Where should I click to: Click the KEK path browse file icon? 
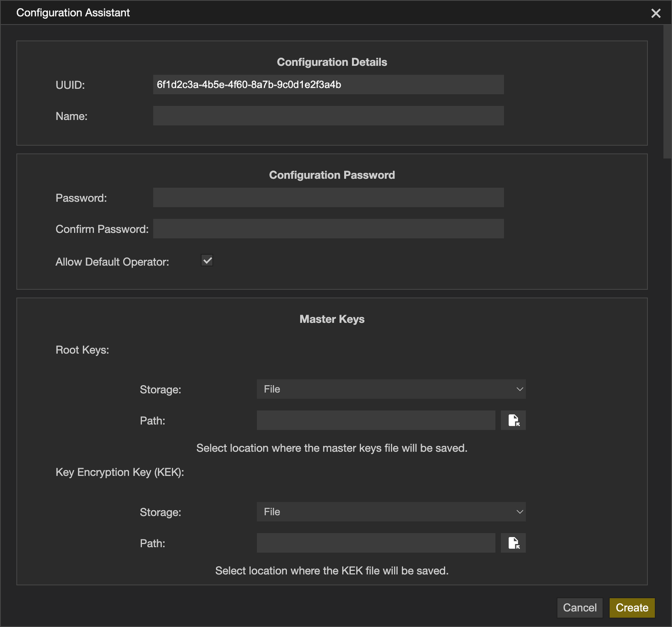pyautogui.click(x=513, y=543)
